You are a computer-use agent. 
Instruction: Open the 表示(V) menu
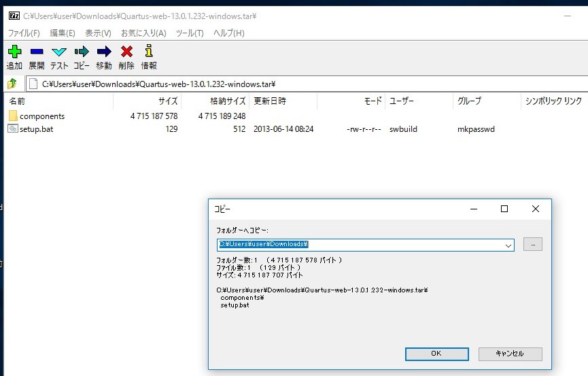pyautogui.click(x=98, y=33)
